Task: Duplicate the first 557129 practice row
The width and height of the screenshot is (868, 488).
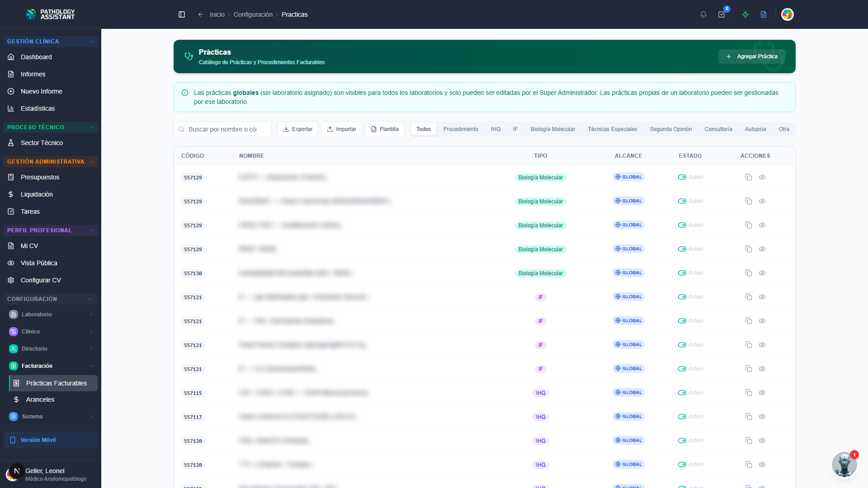Action: (x=749, y=177)
